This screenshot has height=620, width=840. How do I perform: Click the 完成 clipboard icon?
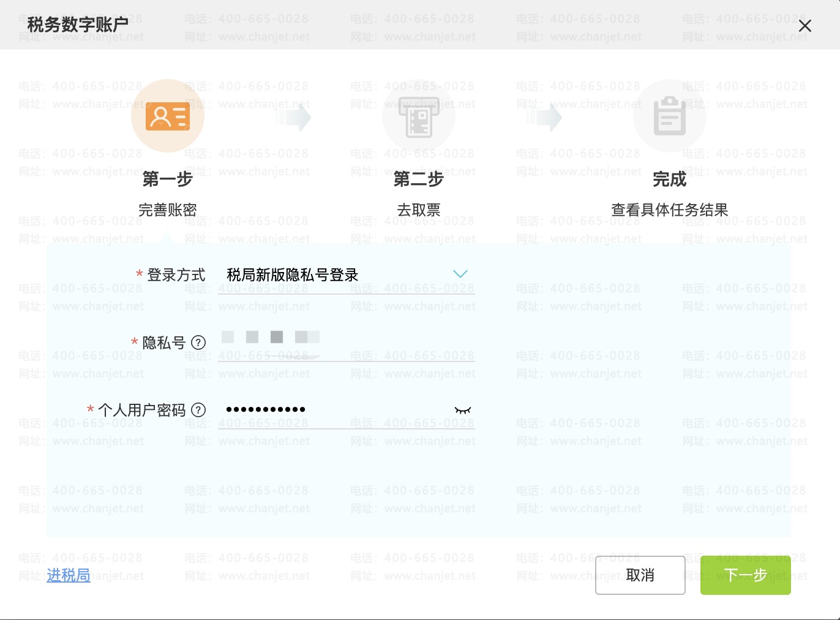(x=670, y=116)
